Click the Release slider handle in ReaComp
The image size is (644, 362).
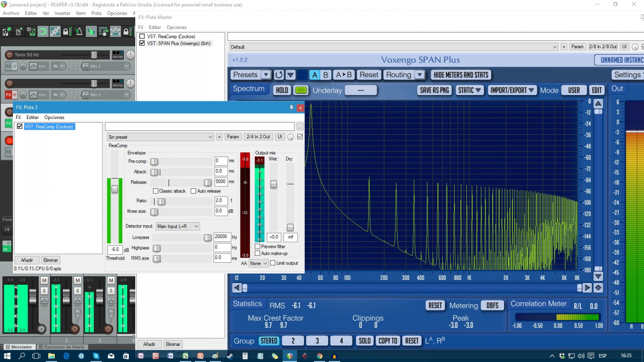click(208, 182)
